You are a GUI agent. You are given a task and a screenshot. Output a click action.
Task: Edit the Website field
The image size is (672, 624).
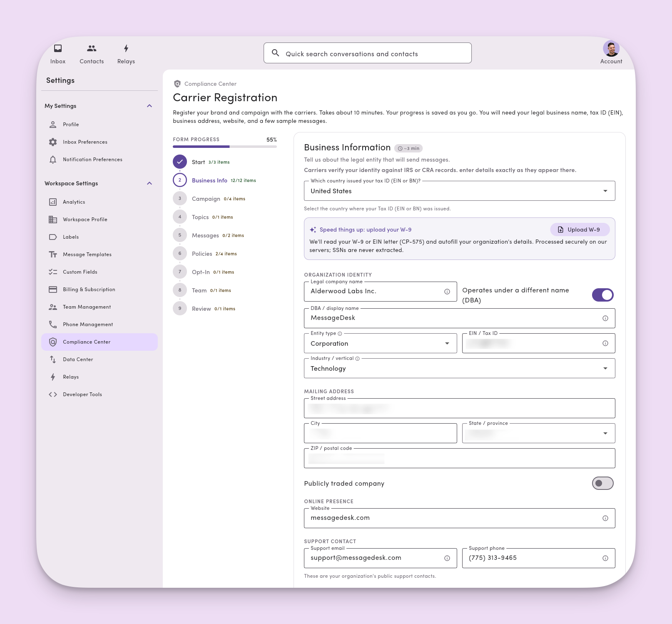click(460, 518)
